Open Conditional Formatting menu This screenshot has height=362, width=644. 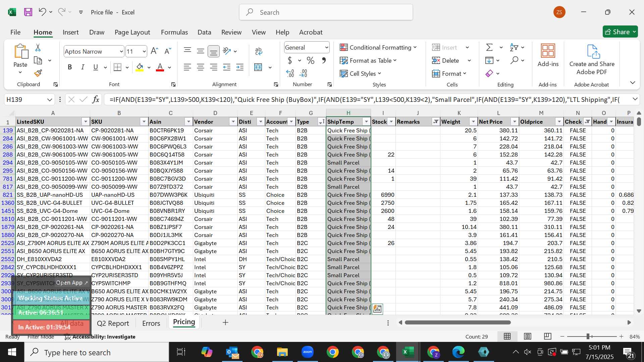[x=378, y=48]
